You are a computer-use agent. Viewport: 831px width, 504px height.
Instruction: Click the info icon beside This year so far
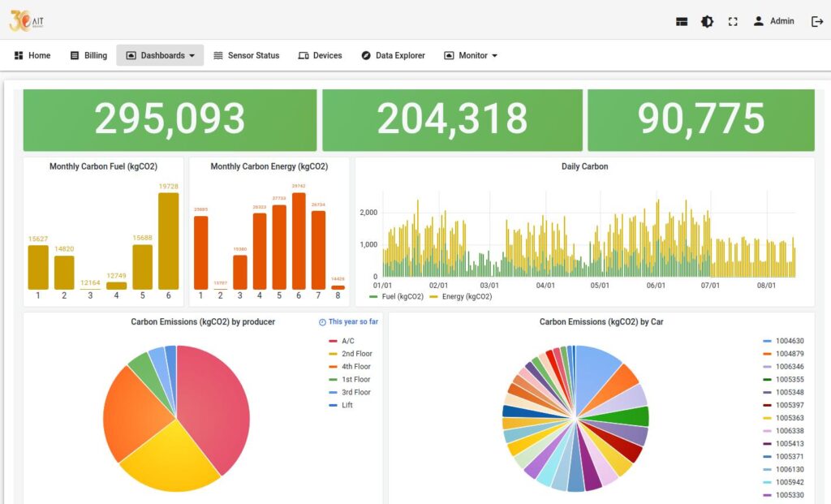[322, 321]
